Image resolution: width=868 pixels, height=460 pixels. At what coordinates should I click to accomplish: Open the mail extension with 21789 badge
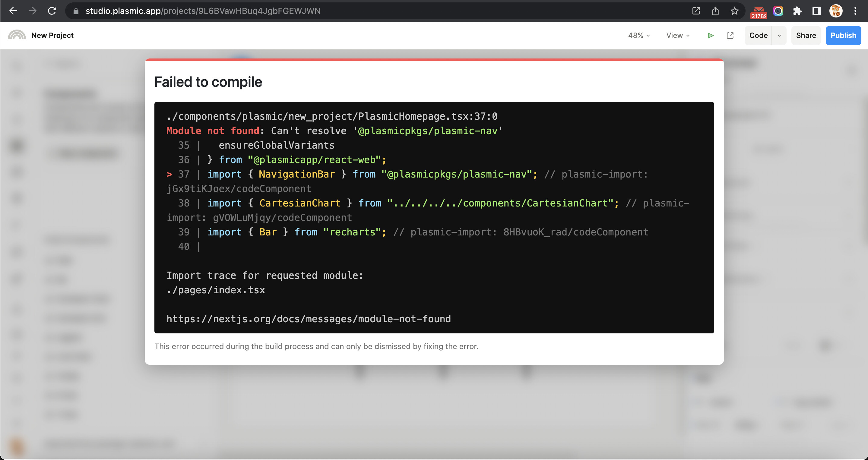758,11
